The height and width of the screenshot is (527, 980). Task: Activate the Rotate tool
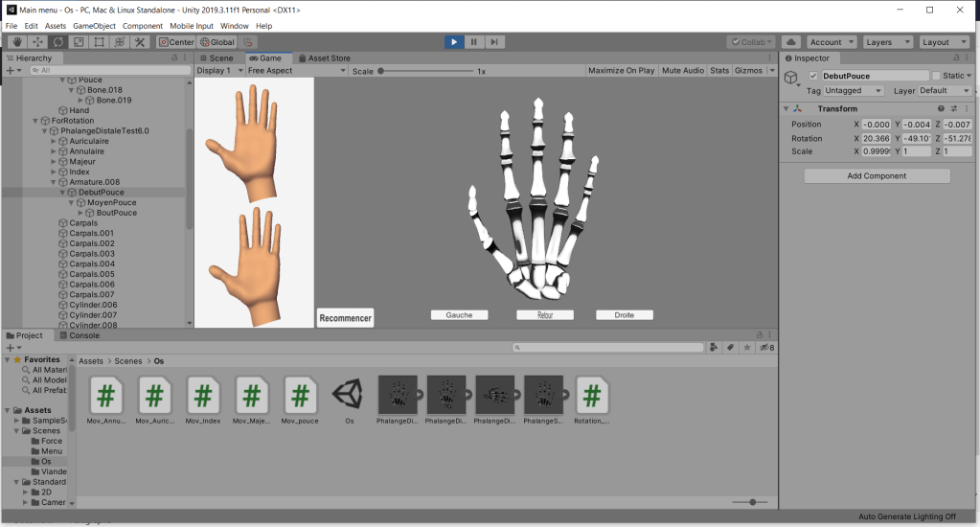point(58,42)
